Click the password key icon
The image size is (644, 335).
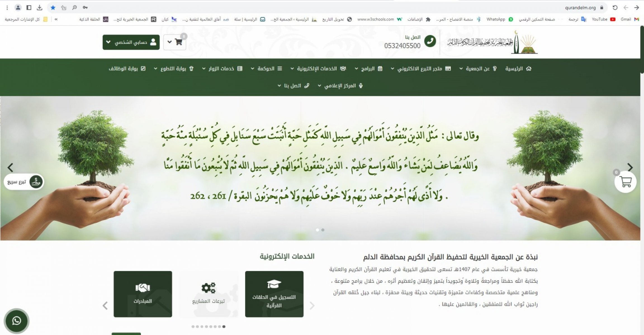coord(85,8)
